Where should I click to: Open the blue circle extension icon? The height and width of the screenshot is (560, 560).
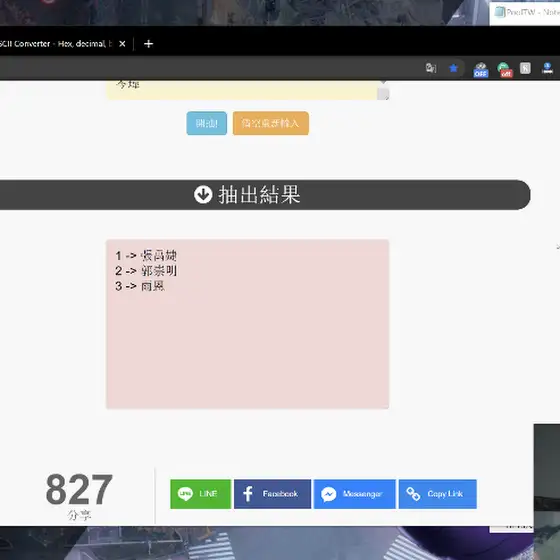click(547, 68)
